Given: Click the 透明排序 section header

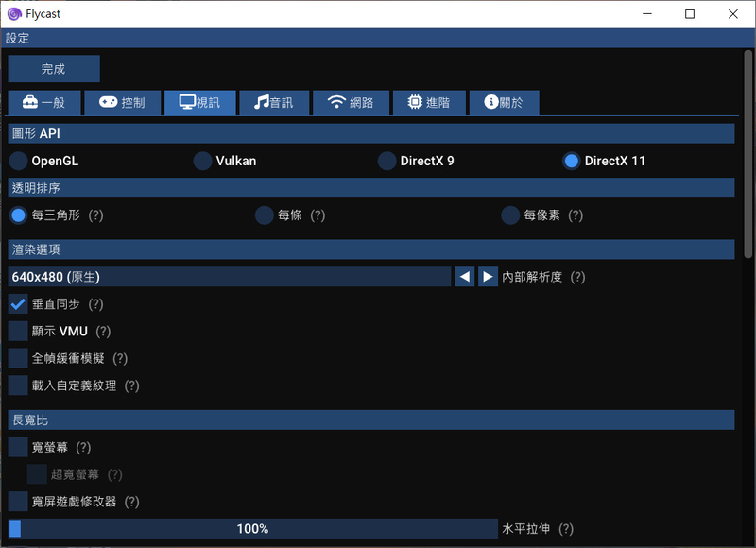Looking at the screenshot, I should coord(371,188).
